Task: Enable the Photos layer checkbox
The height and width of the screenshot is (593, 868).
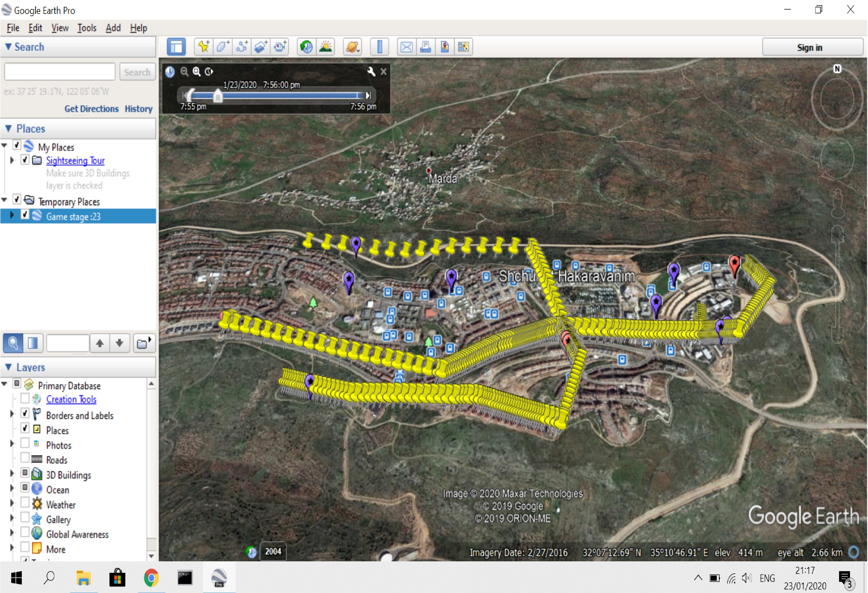Action: (25, 443)
